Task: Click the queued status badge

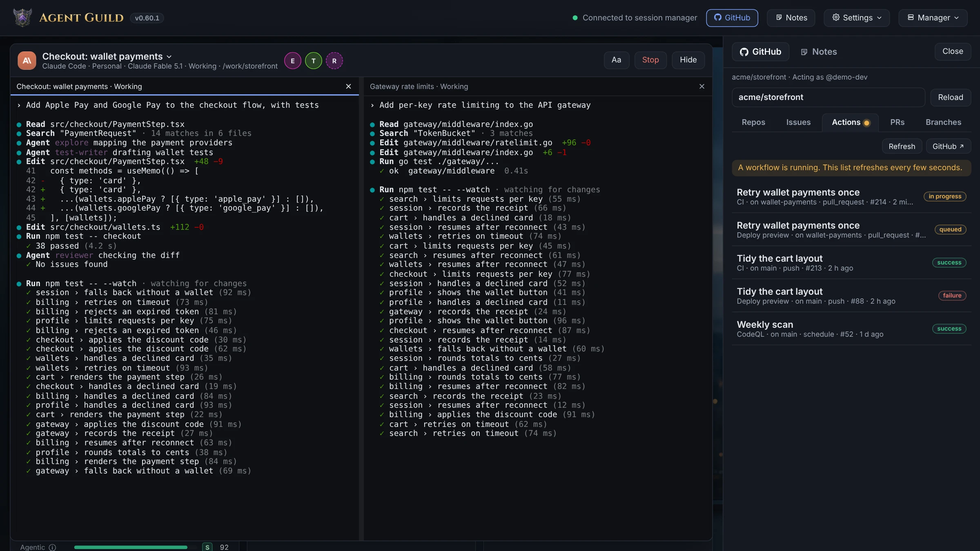Action: pyautogui.click(x=950, y=230)
